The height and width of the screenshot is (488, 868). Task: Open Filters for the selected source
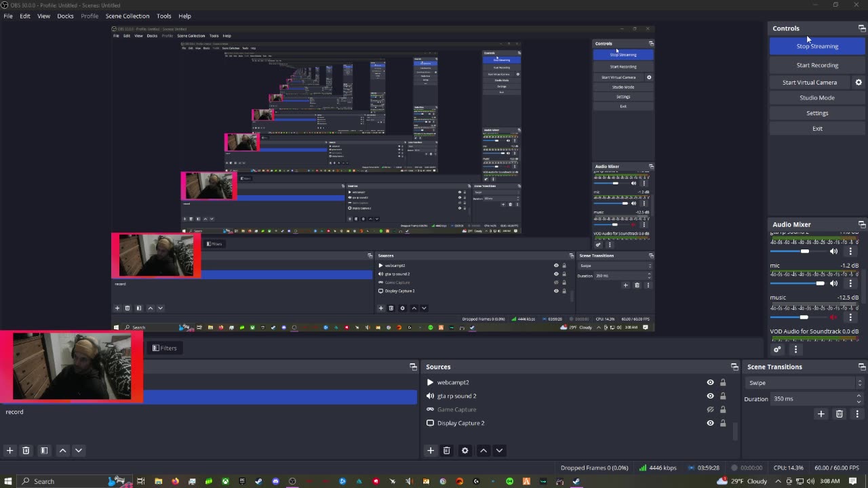(x=164, y=348)
